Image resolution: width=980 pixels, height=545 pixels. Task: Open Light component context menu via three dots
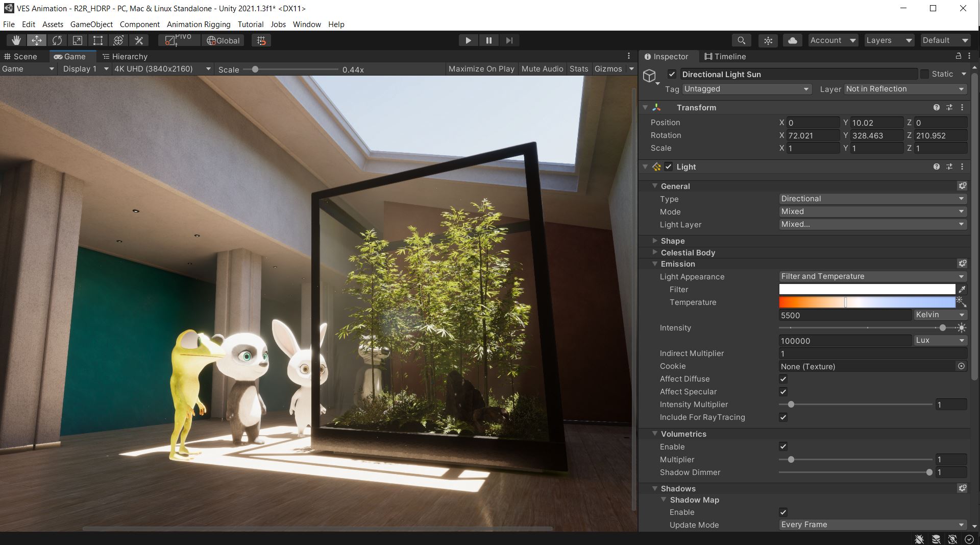pyautogui.click(x=963, y=167)
